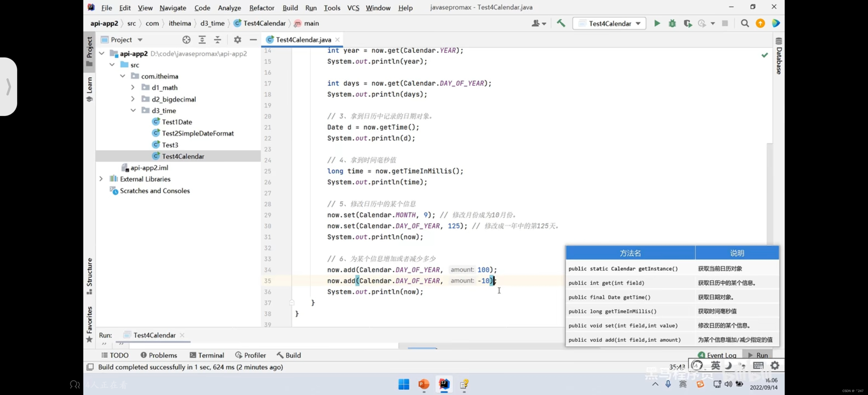
Task: Click the volume icon in system tray
Action: 728,384
